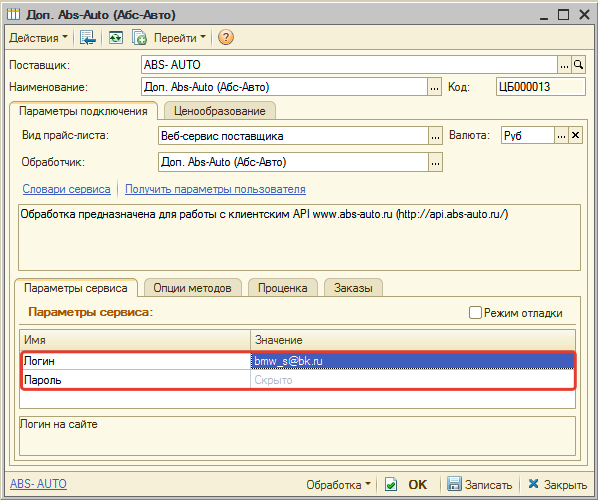The height and width of the screenshot is (500, 598).
Task: Expand the Перейти dropdown menu
Action: pos(180,38)
